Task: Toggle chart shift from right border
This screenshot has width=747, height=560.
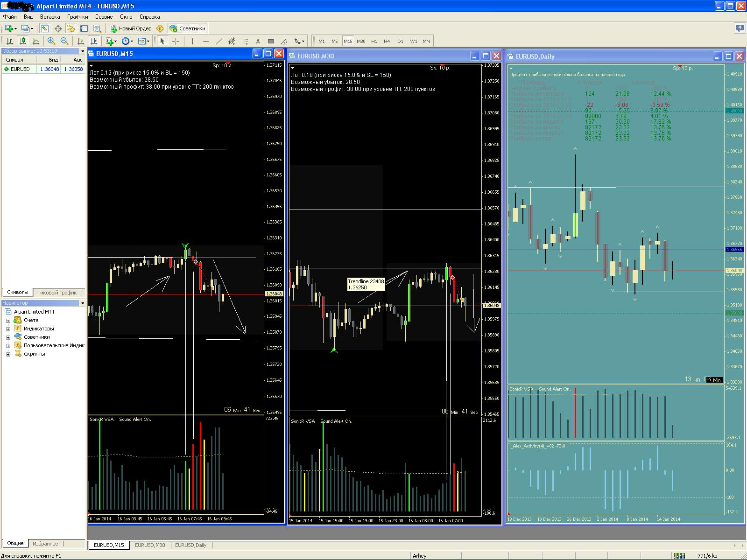Action: point(94,41)
